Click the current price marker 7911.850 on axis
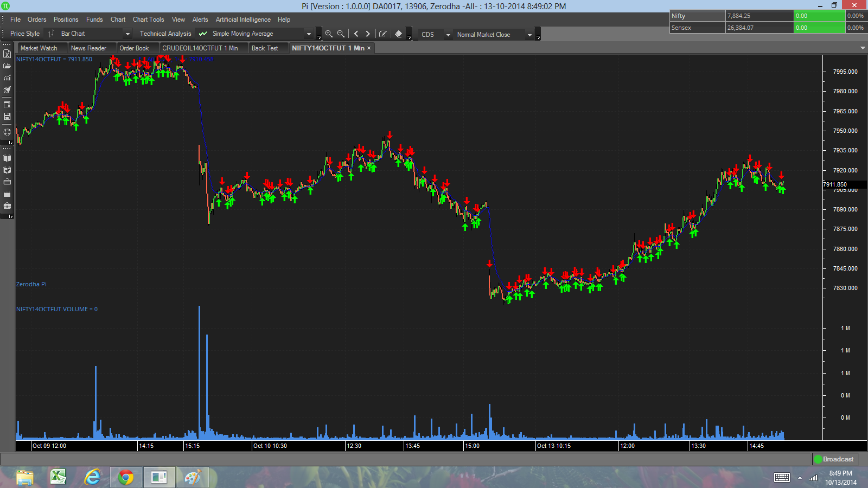This screenshot has height=488, width=868. 844,184
